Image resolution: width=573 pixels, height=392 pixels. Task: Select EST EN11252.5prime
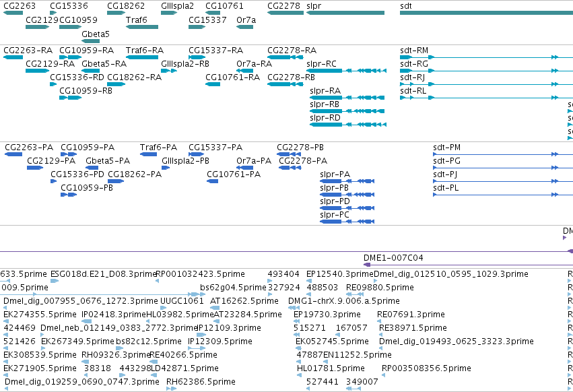pyautogui.click(x=358, y=355)
